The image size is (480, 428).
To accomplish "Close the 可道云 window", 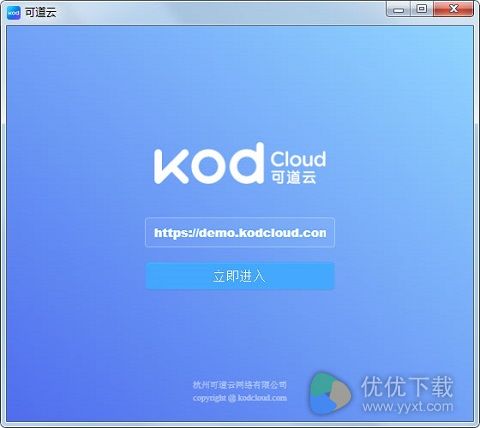I will point(453,9).
